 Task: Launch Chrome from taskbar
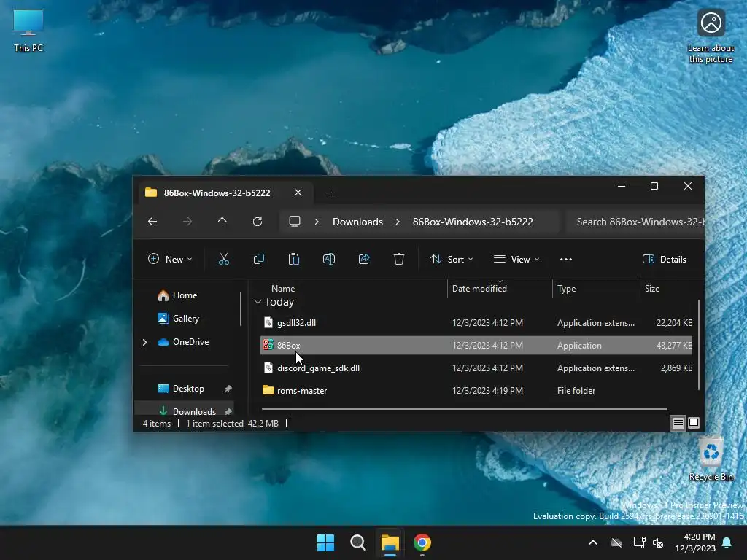point(422,542)
